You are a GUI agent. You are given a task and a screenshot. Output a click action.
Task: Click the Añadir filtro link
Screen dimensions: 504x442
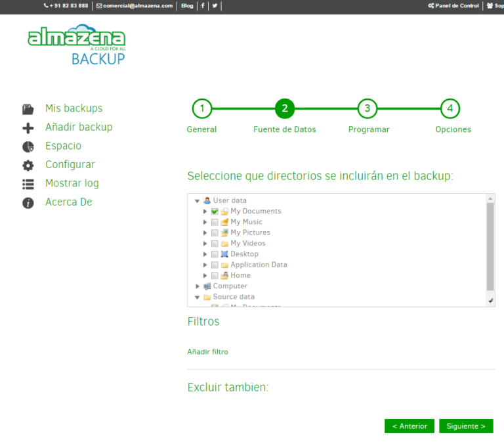click(x=207, y=352)
